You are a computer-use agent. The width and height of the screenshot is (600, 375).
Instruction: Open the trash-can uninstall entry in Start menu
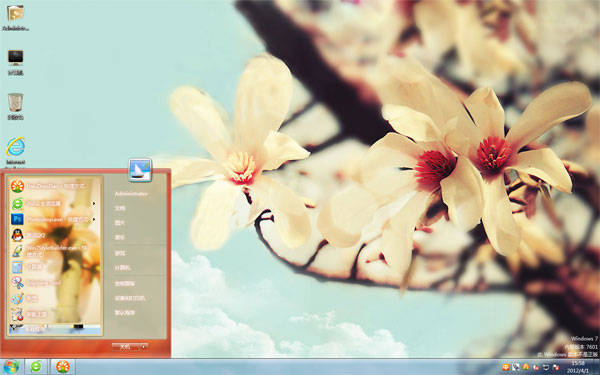pyautogui.click(x=54, y=314)
